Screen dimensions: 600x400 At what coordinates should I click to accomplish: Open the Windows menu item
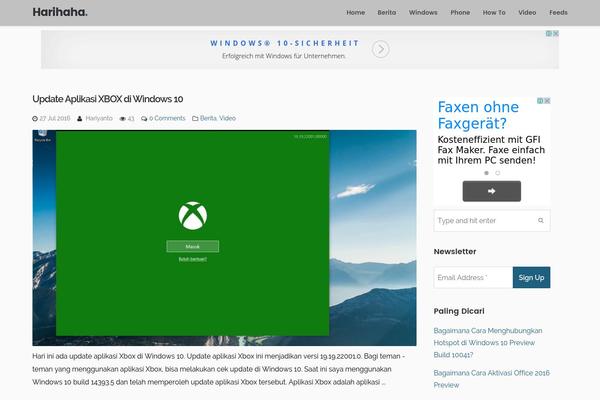coord(423,13)
